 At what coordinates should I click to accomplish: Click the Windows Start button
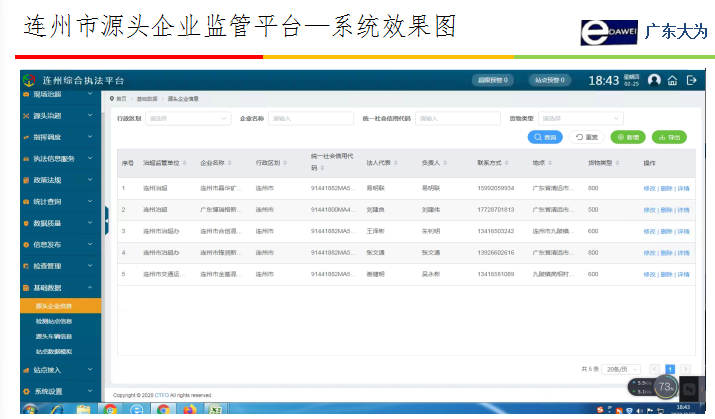[29, 409]
